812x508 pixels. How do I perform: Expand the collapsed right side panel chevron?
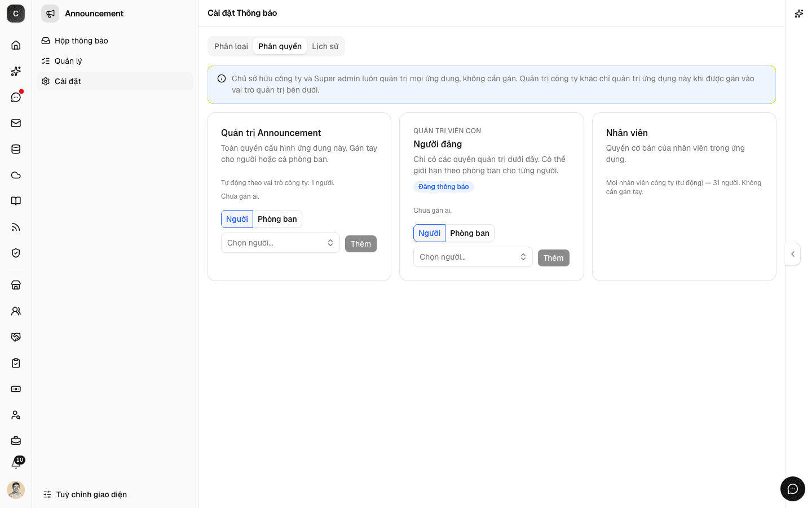tap(793, 254)
